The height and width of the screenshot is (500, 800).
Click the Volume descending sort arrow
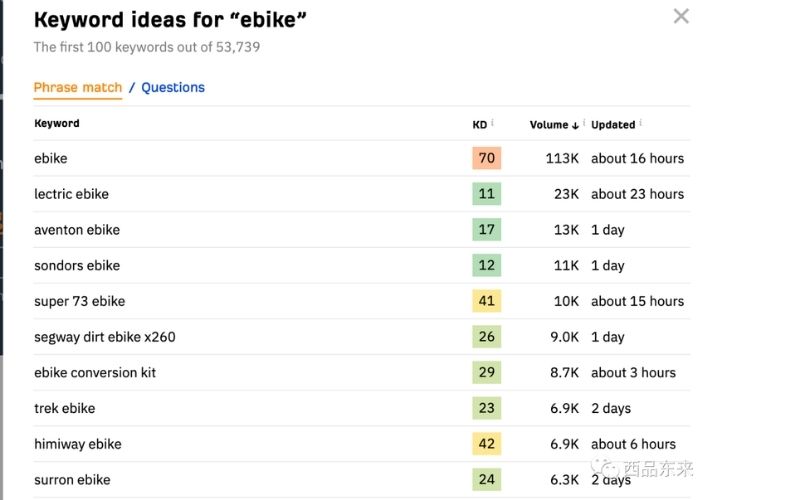point(575,126)
